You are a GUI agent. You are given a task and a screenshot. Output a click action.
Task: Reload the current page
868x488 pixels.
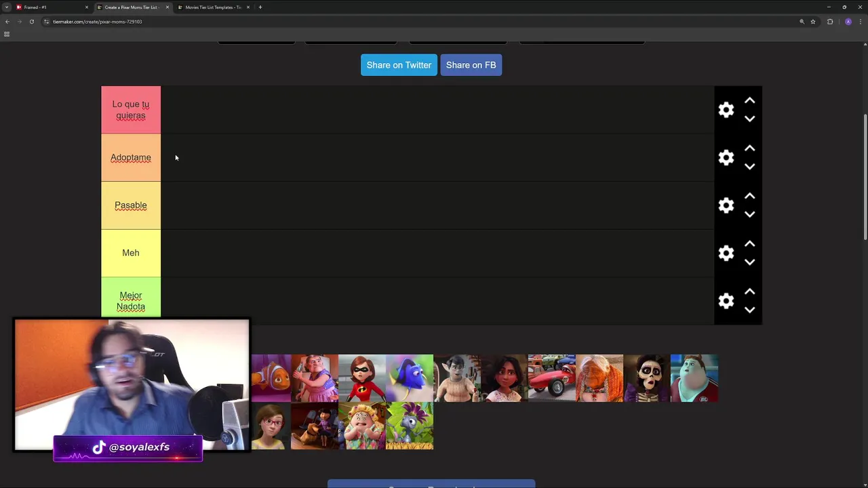click(31, 22)
